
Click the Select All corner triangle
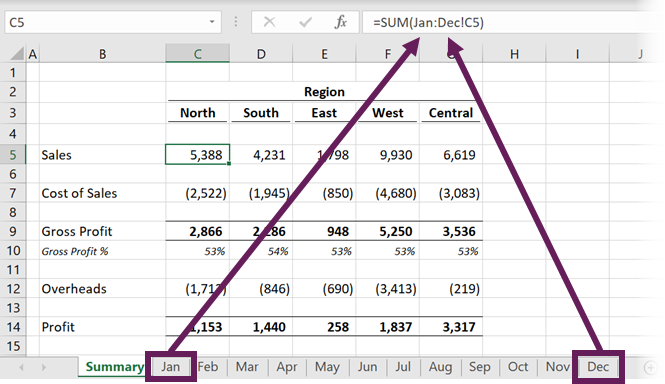pos(17,54)
